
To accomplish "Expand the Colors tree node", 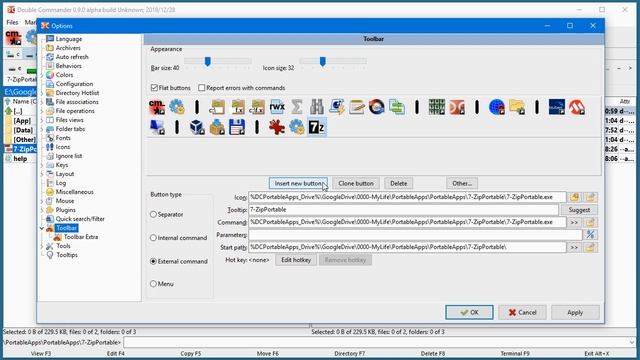I will 42,75.
